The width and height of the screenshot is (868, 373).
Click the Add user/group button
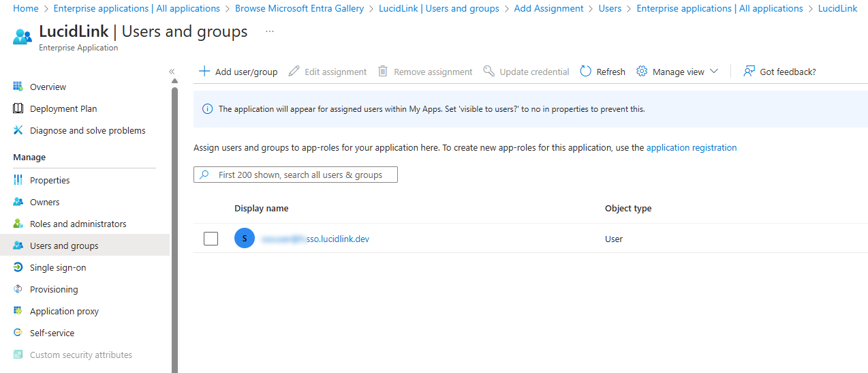pos(238,72)
